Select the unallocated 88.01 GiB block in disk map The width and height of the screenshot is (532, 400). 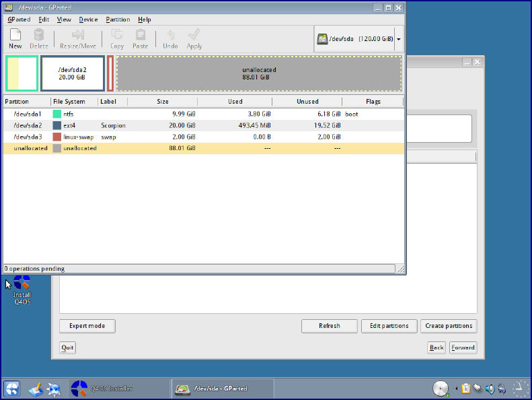[259, 73]
